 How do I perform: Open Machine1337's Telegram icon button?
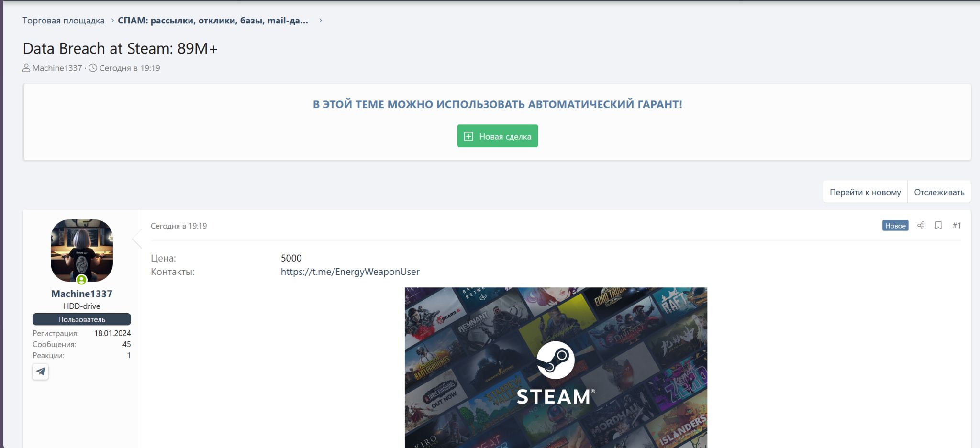41,372
